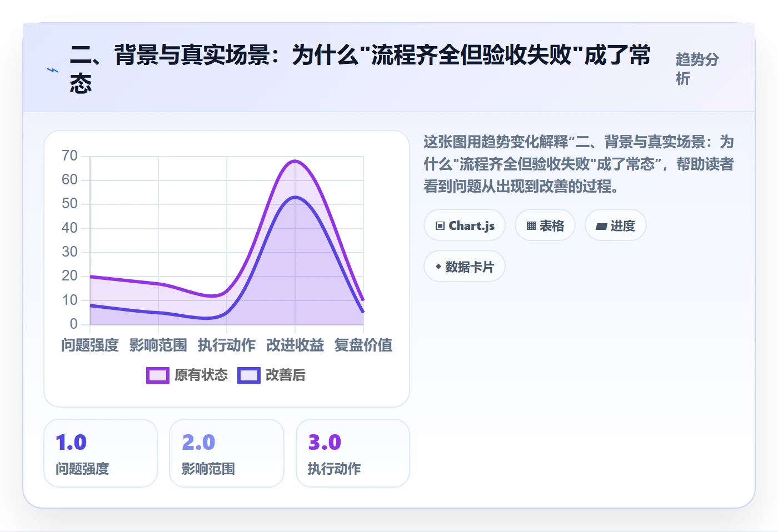
Task: Click the 复盘价值 x-axis label
Action: tap(363, 345)
